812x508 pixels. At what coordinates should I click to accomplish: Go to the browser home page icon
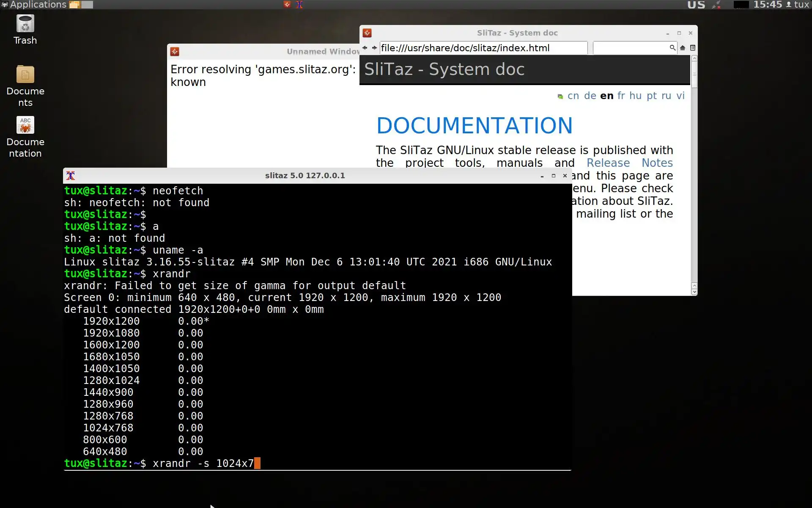tap(683, 48)
